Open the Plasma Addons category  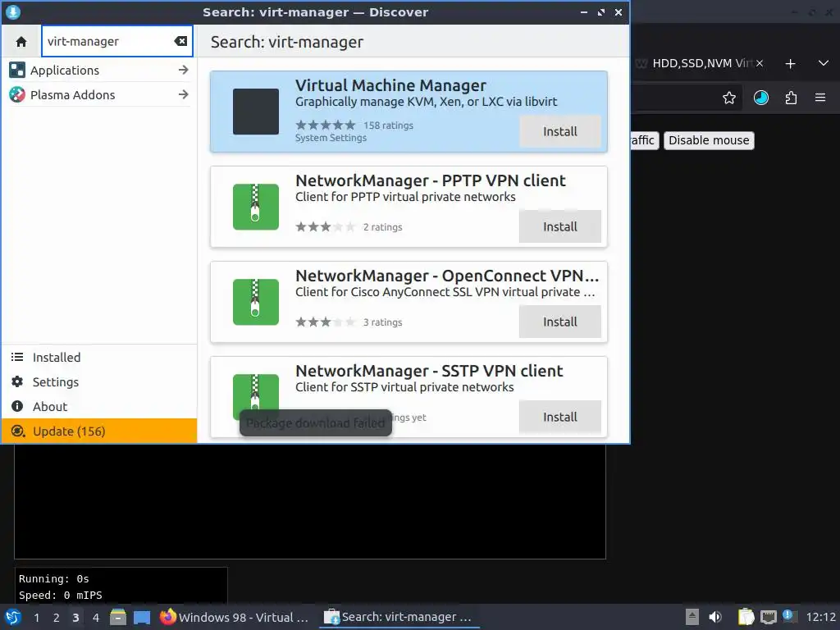pos(99,95)
